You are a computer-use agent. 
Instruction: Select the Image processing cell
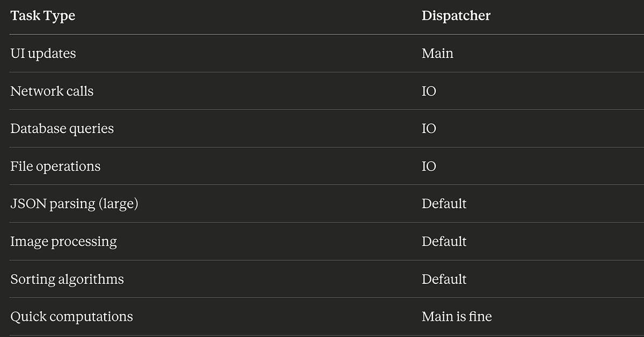click(63, 241)
